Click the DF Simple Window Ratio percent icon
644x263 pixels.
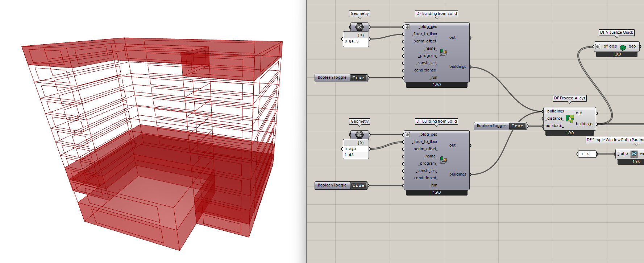tap(634, 154)
